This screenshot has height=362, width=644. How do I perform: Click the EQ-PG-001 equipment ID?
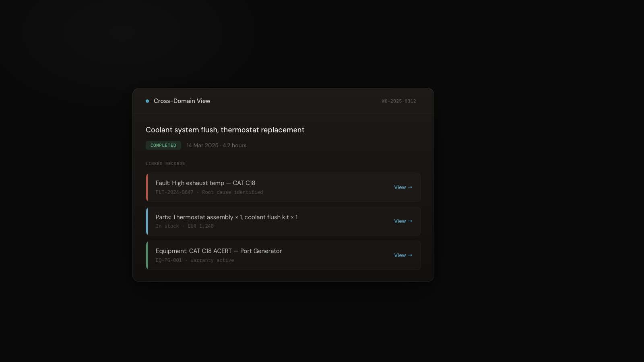click(169, 261)
